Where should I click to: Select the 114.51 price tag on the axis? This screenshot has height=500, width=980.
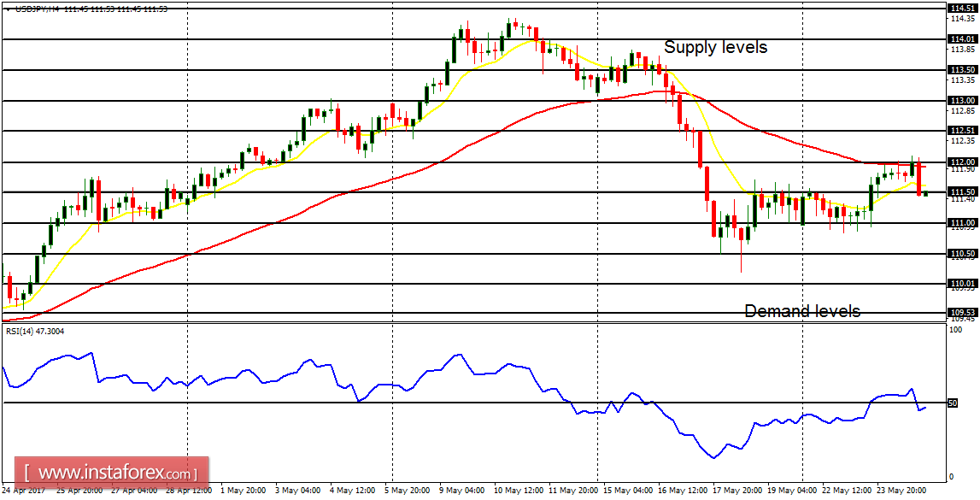click(964, 6)
